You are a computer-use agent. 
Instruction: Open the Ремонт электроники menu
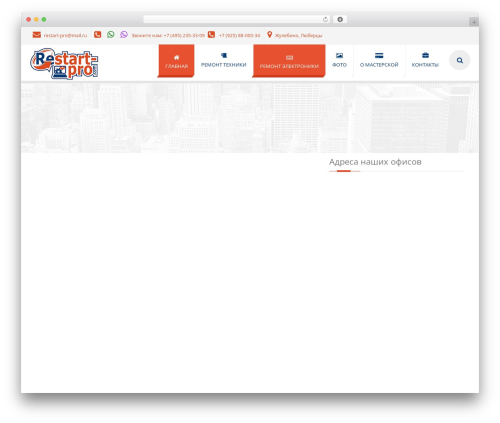(x=289, y=61)
